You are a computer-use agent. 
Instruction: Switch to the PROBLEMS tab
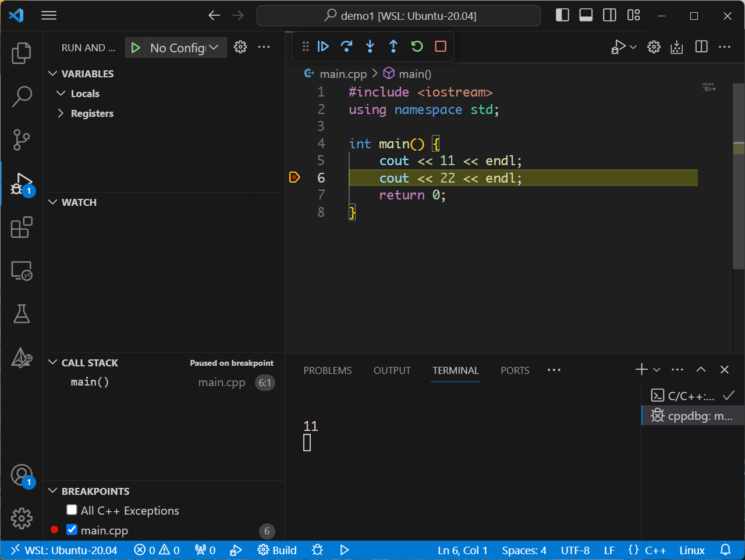328,370
